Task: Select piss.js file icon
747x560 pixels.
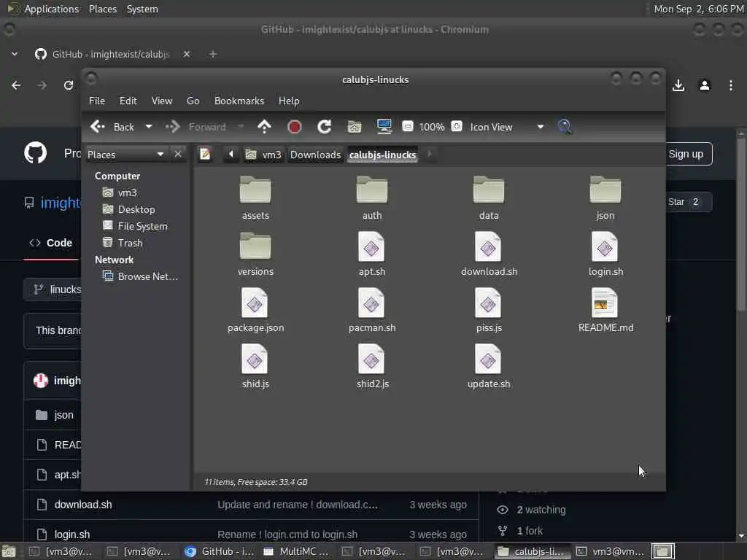Action: tap(488, 303)
